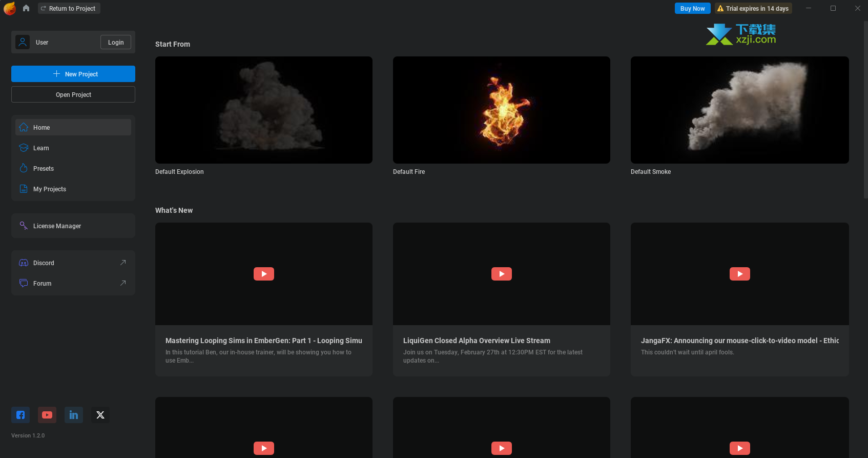Click 'Join us on Tuesday, February 27th' description

pyautogui.click(x=493, y=356)
